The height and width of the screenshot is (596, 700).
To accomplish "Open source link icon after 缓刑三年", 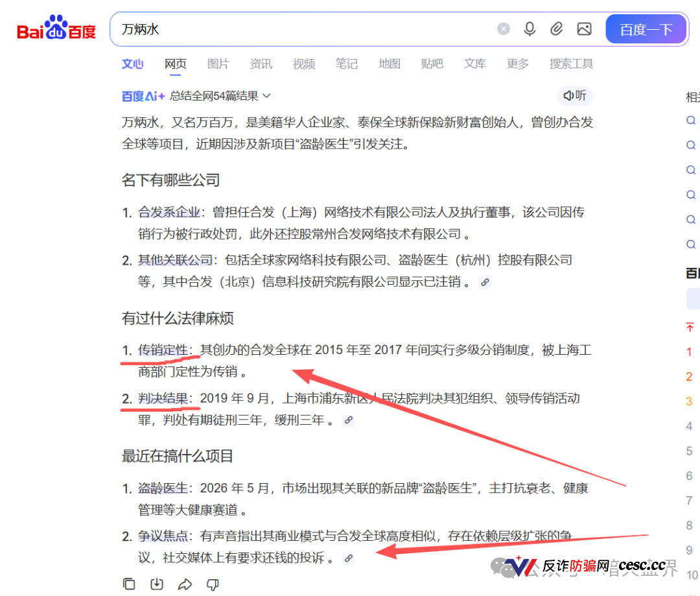I will pos(348,420).
